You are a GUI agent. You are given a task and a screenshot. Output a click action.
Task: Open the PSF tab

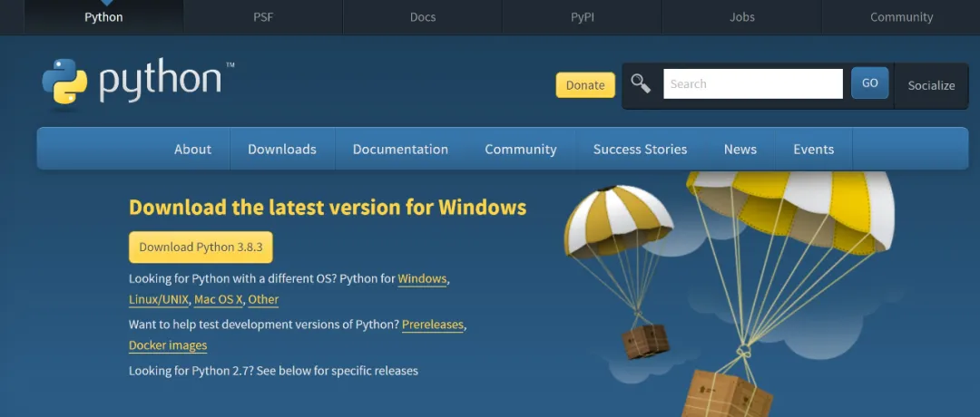263,17
